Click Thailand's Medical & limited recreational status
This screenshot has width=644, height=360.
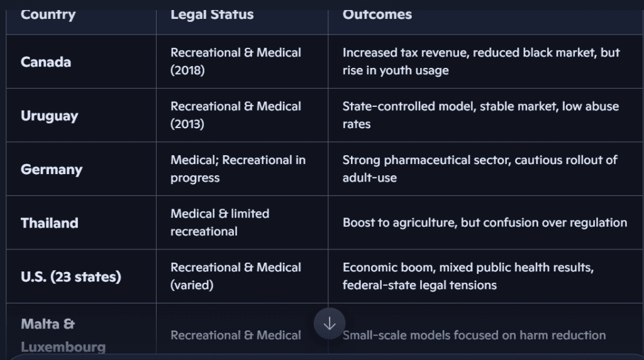tap(219, 222)
